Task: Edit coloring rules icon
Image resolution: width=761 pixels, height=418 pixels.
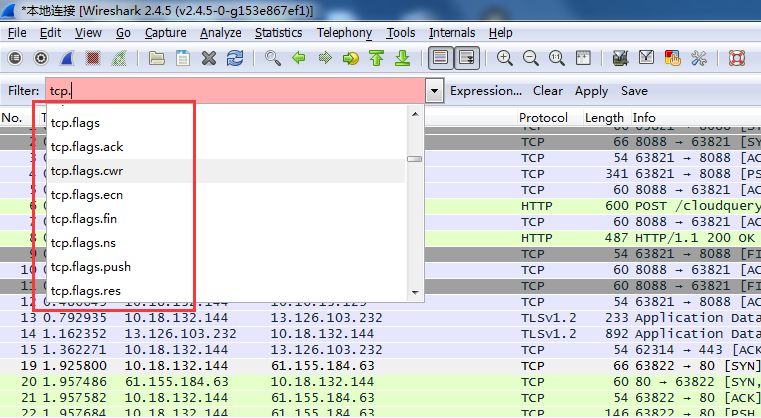Action: (x=673, y=59)
